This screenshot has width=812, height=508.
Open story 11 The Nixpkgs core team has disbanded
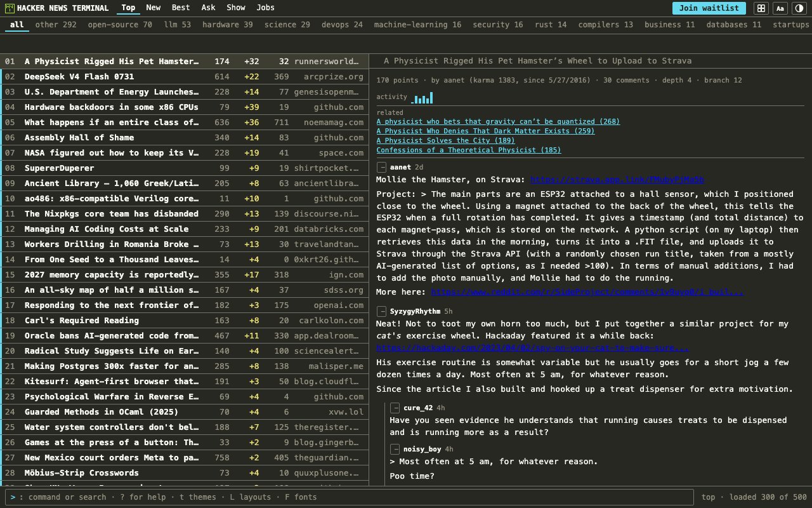[x=184, y=214]
